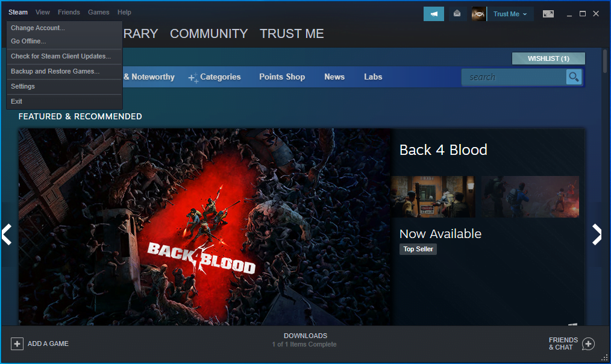Open the Help menu
Viewport: 611px width, 364px height.
[x=124, y=12]
